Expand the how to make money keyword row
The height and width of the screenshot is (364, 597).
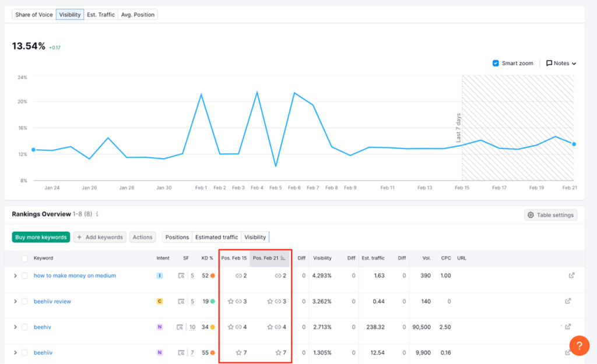point(15,275)
